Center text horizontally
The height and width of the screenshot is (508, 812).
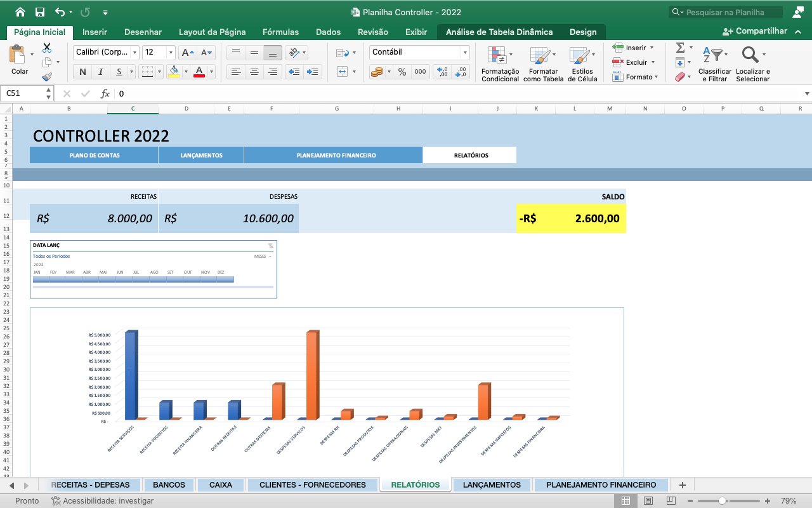254,72
